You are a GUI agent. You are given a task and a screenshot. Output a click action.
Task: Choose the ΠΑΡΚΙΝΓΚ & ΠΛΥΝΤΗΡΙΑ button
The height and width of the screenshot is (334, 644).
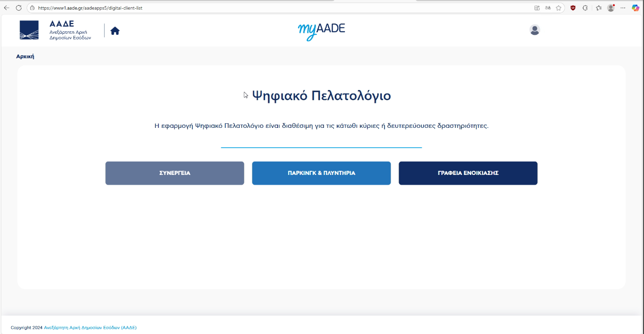point(321,173)
